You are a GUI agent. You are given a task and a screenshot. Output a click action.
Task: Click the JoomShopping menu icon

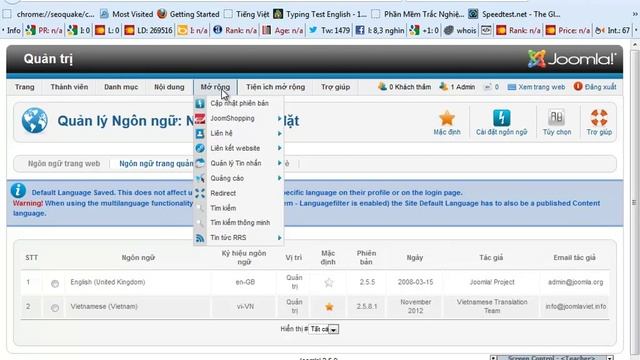coord(200,118)
